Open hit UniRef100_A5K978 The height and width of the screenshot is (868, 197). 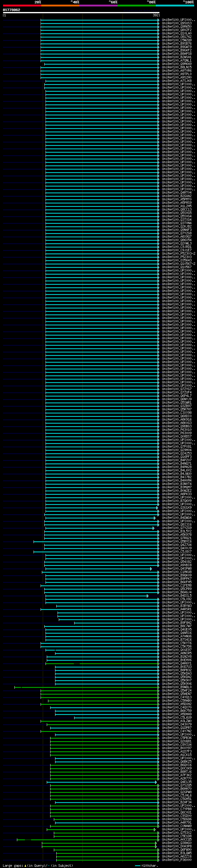pyautogui.click(x=177, y=535)
